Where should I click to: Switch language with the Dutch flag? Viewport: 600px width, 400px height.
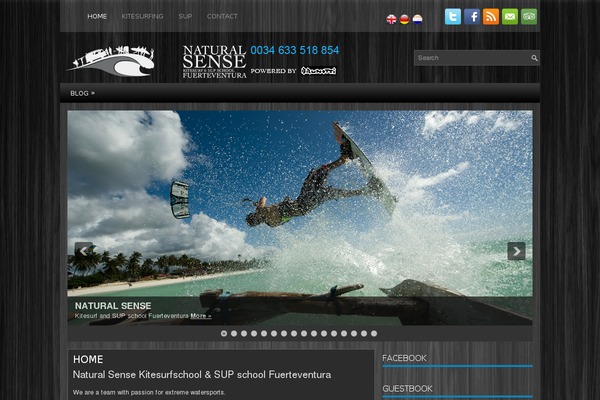tap(417, 19)
